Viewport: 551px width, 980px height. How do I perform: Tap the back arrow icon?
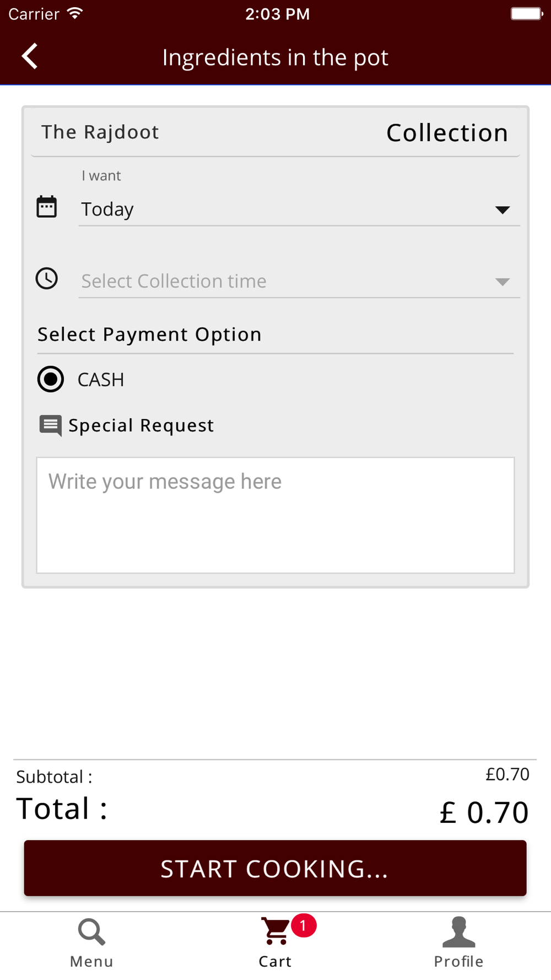pos(30,56)
